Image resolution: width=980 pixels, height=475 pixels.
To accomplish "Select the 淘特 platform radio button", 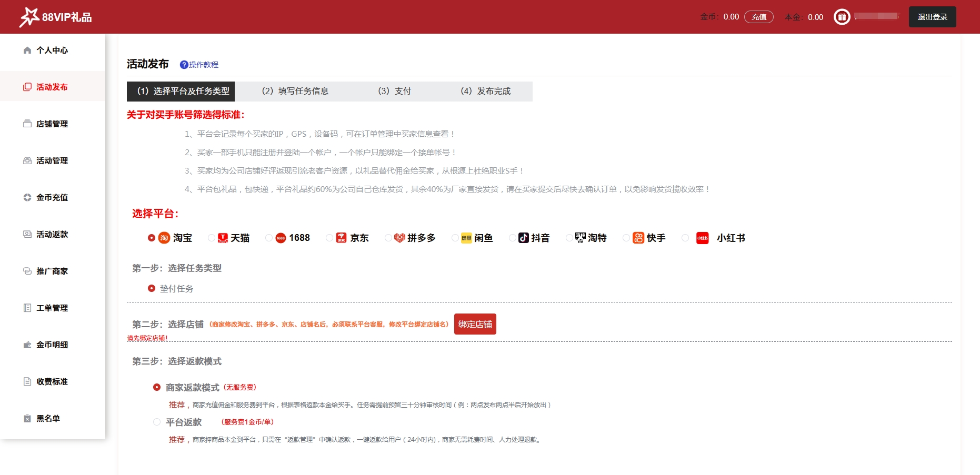I will pyautogui.click(x=569, y=238).
